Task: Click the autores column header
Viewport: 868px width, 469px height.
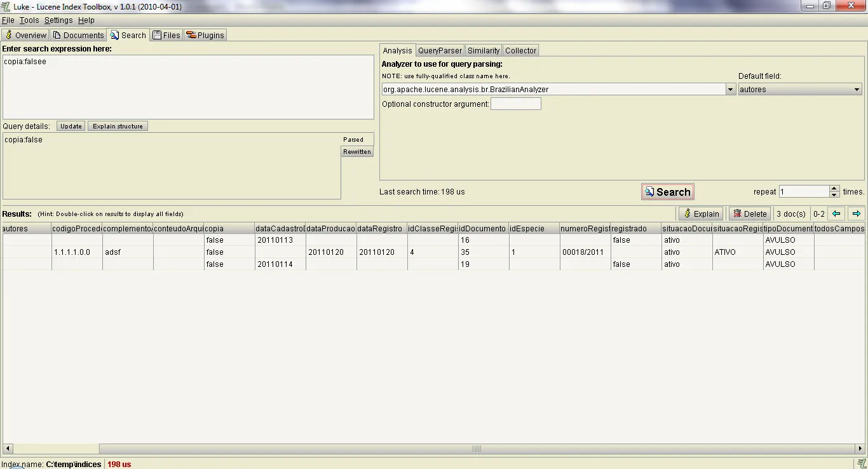Action: click(27, 228)
